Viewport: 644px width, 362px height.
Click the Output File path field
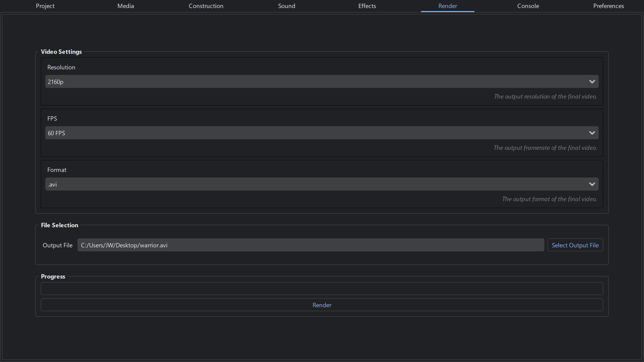click(x=311, y=245)
